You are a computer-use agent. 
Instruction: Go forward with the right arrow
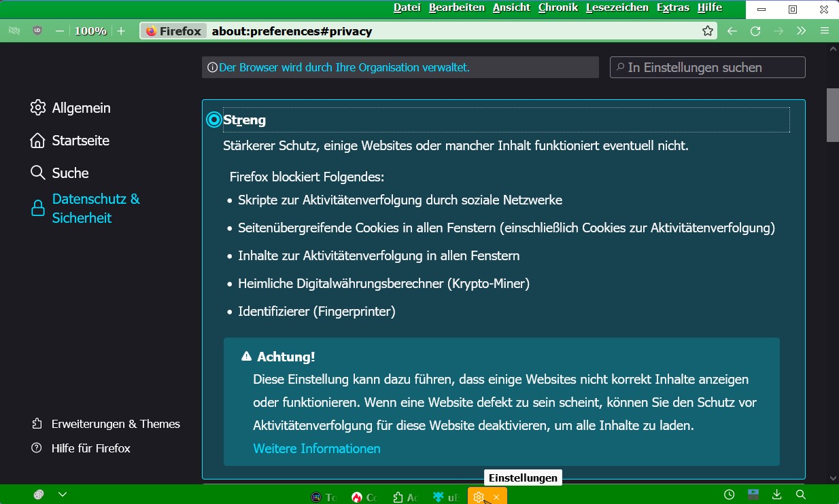click(778, 31)
